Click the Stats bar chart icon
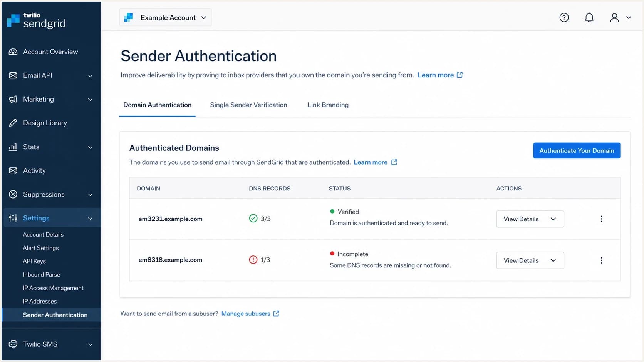Image resolution: width=644 pixels, height=362 pixels. (13, 147)
